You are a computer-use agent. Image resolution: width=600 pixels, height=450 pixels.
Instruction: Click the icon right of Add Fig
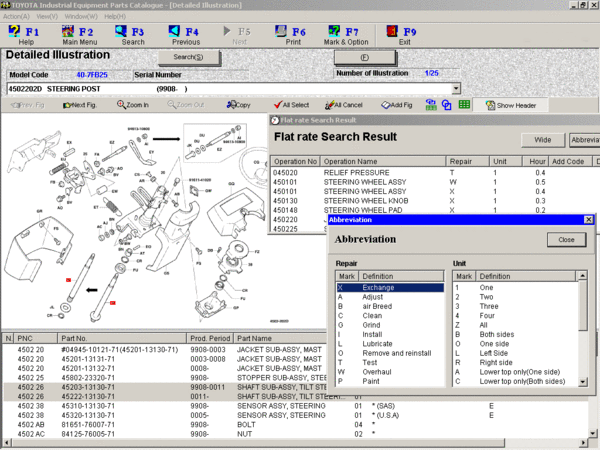click(x=431, y=104)
